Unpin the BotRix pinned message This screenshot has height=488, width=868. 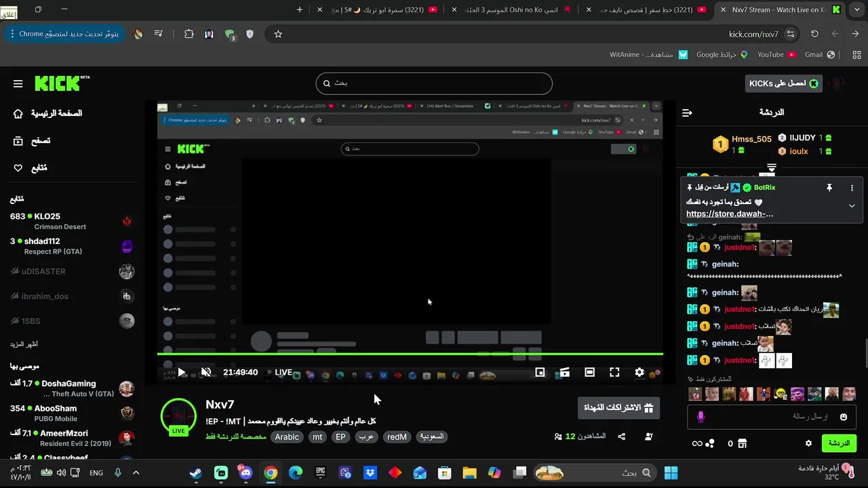coord(829,188)
